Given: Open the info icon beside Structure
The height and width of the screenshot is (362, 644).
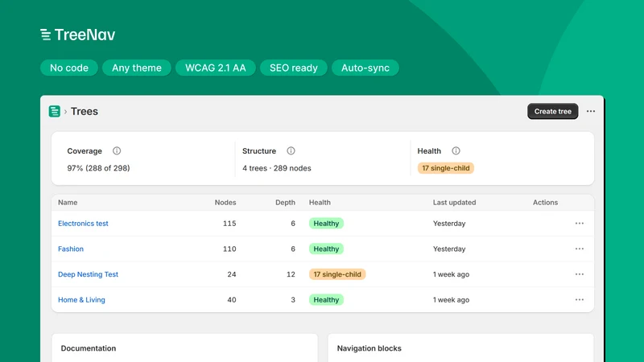Looking at the screenshot, I should [x=291, y=150].
